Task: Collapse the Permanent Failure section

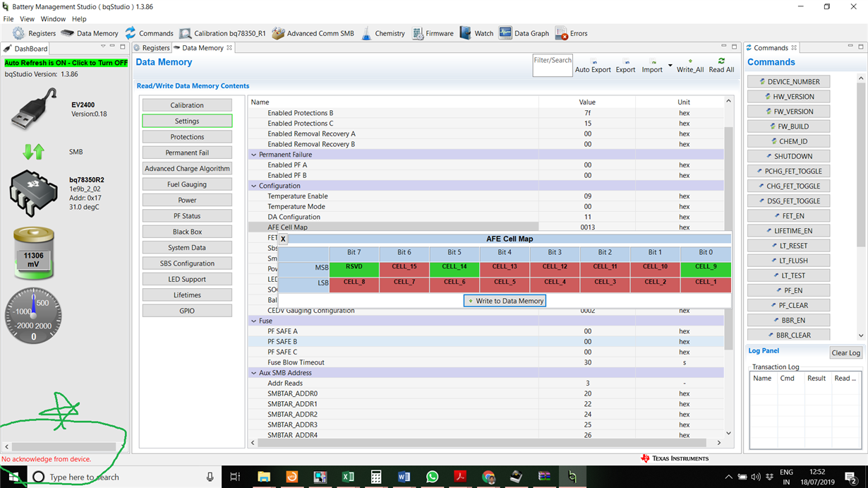Action: point(254,155)
